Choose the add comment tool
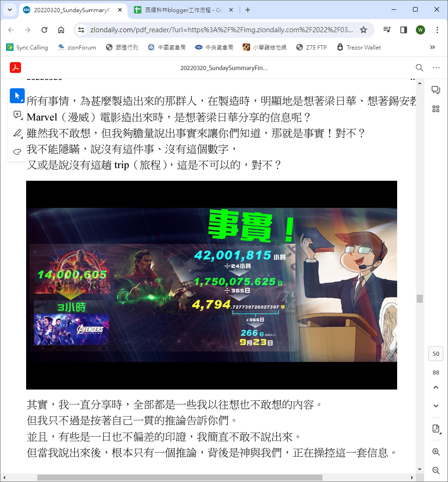448x482 pixels. [17, 115]
